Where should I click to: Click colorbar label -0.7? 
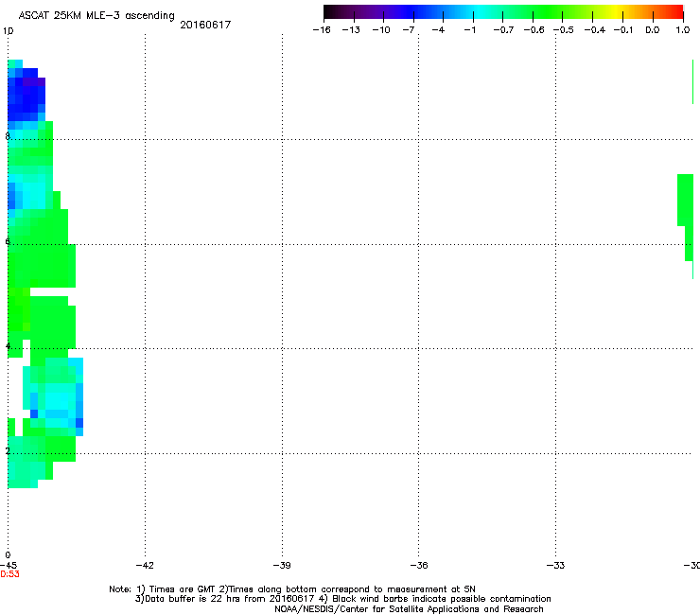coord(503,30)
